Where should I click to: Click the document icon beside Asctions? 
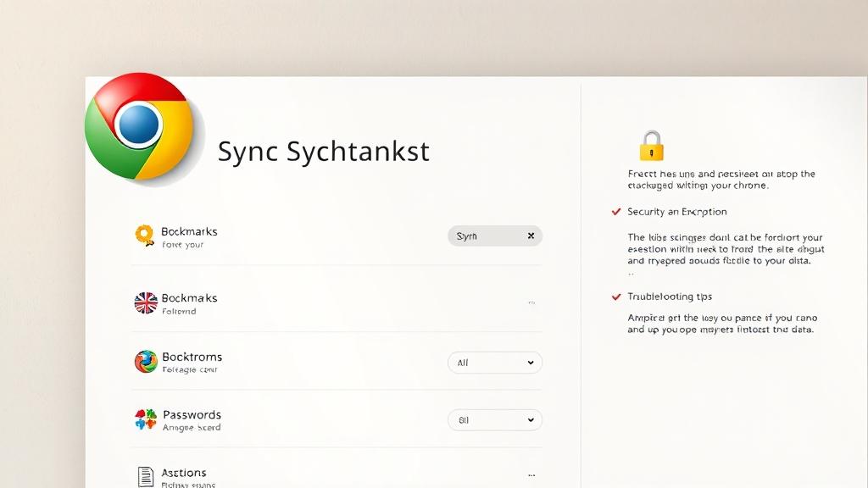[x=146, y=476]
